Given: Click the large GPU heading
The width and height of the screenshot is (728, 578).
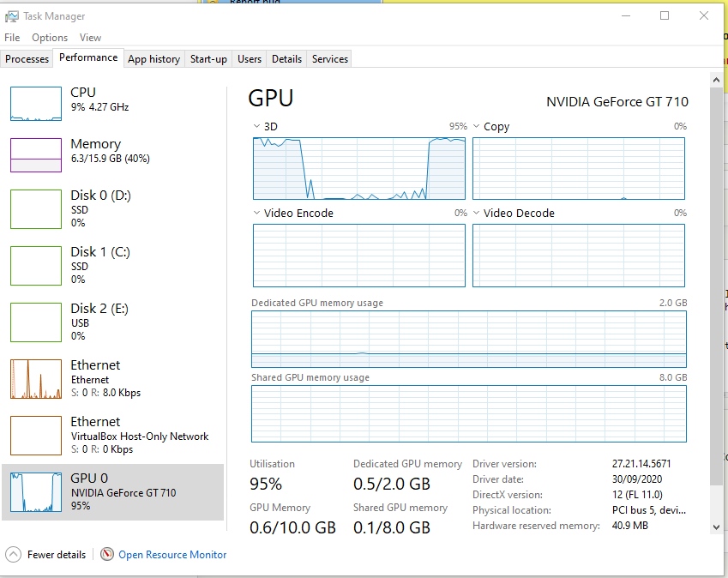Looking at the screenshot, I should (271, 98).
